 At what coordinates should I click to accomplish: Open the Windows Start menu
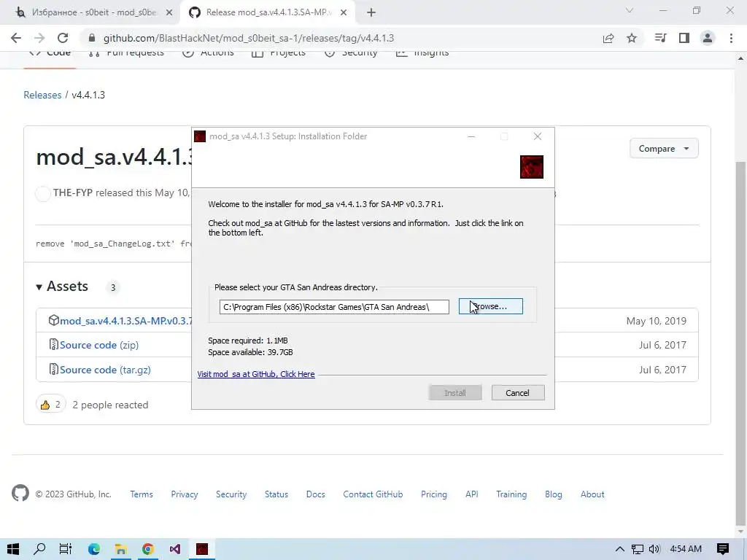13,549
